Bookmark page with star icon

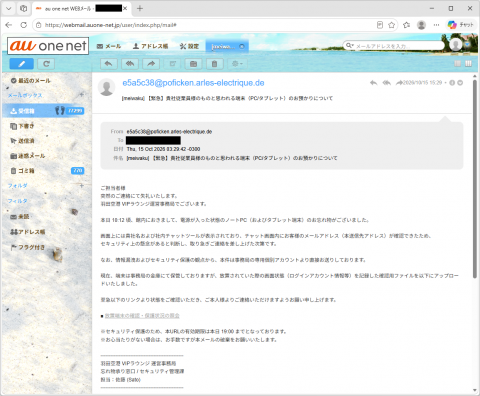[392, 25]
